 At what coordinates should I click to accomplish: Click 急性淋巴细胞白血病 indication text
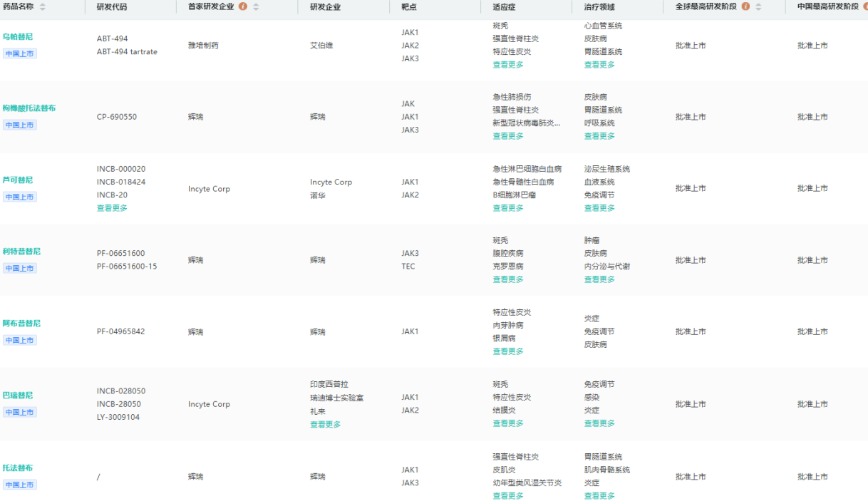pyautogui.click(x=527, y=169)
